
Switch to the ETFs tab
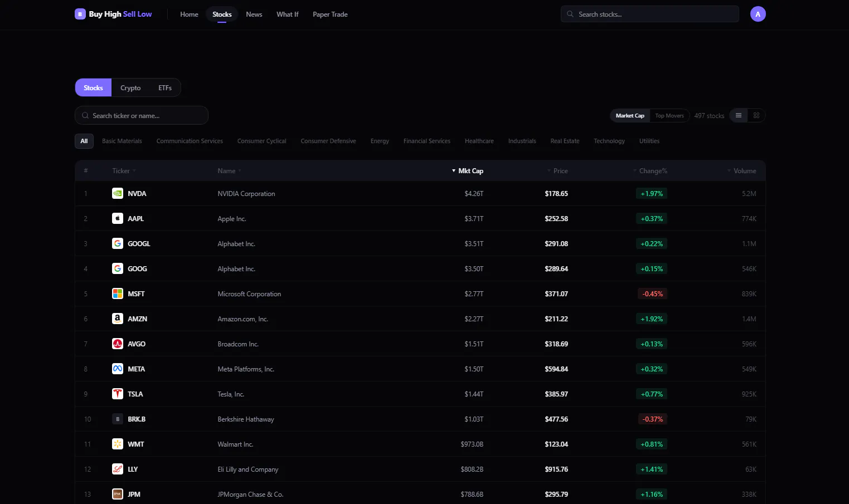[x=165, y=87]
